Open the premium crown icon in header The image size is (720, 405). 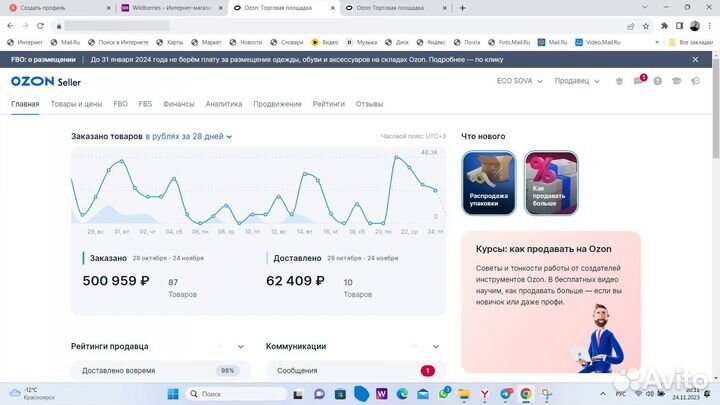[x=619, y=81]
